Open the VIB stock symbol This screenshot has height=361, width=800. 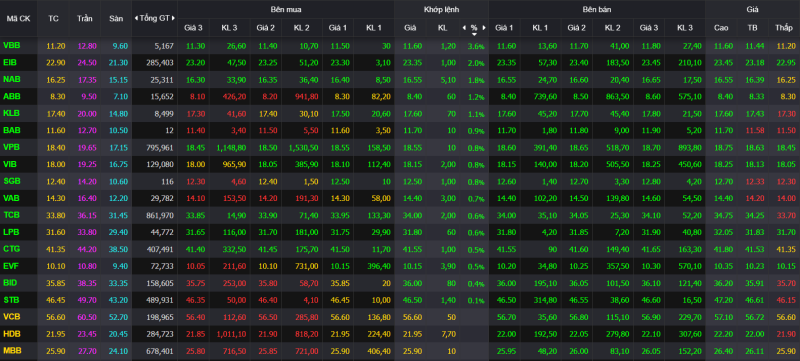pos(10,164)
